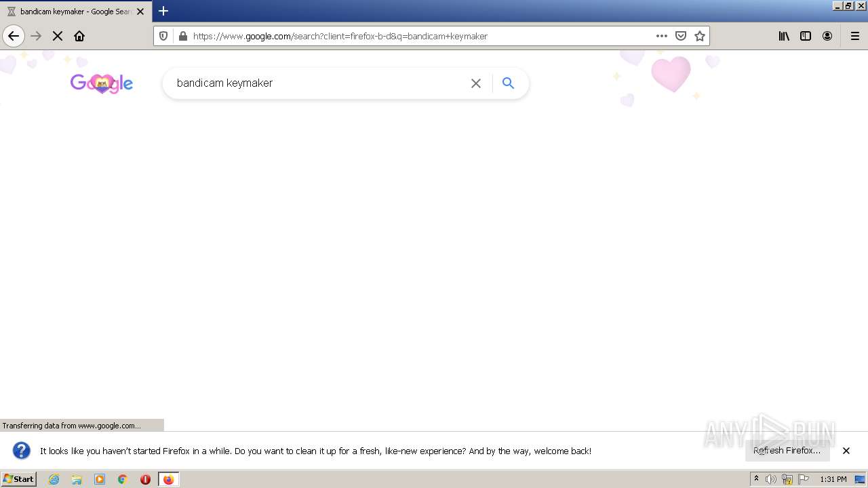The width and height of the screenshot is (868, 488).
Task: Launch Internet Explorer from taskbar
Action: (x=54, y=479)
